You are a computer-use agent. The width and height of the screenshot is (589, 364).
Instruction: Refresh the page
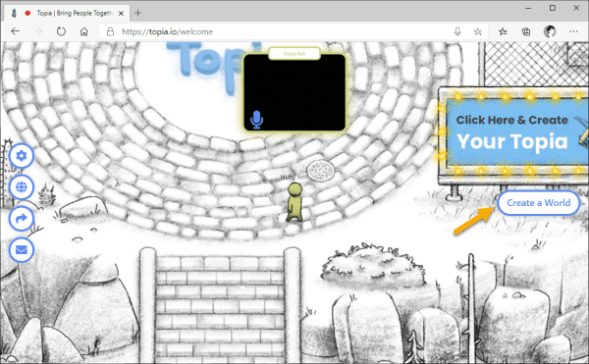coord(61,31)
